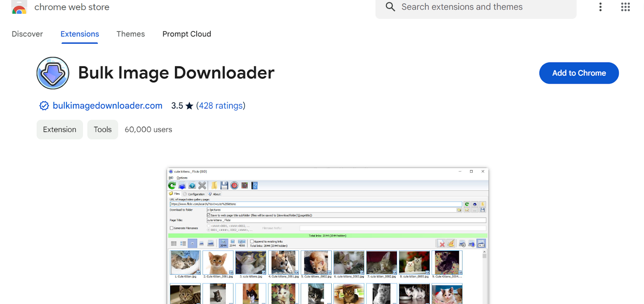The height and width of the screenshot is (304, 644).
Task: Click the broom clean-up icon
Action: (x=451, y=243)
